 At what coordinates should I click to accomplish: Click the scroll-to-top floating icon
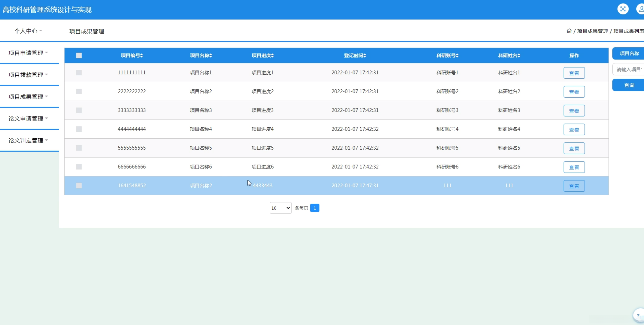(639, 315)
